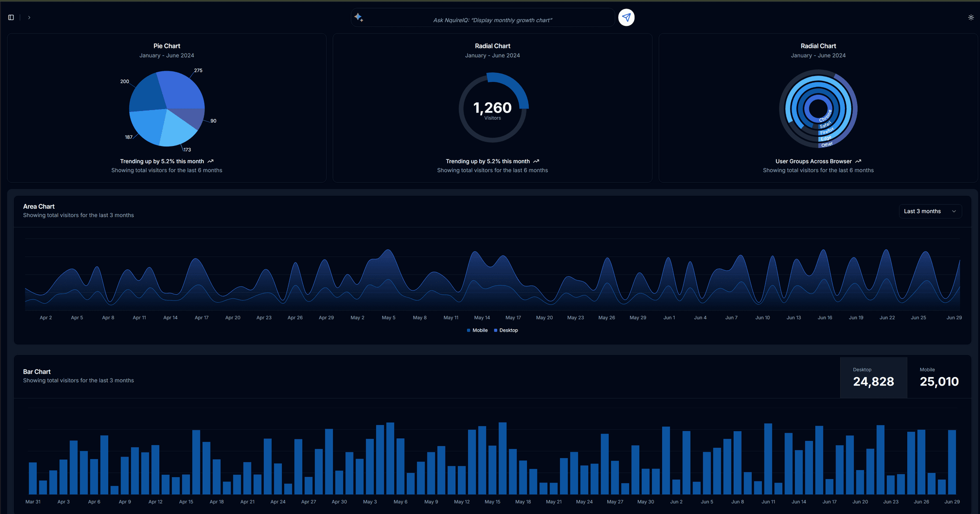Select the Mobile tab showing 25,010 visitors
The image size is (980, 514).
(x=938, y=378)
